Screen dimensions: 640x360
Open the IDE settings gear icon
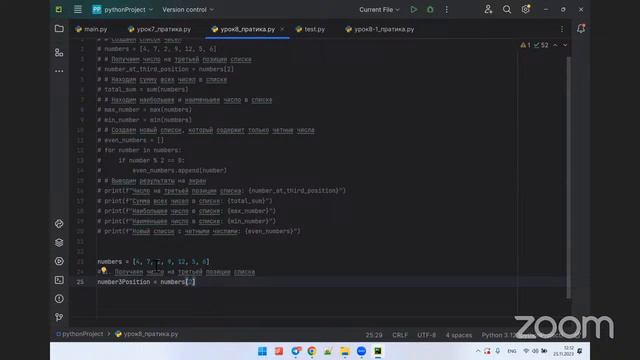coord(525,9)
